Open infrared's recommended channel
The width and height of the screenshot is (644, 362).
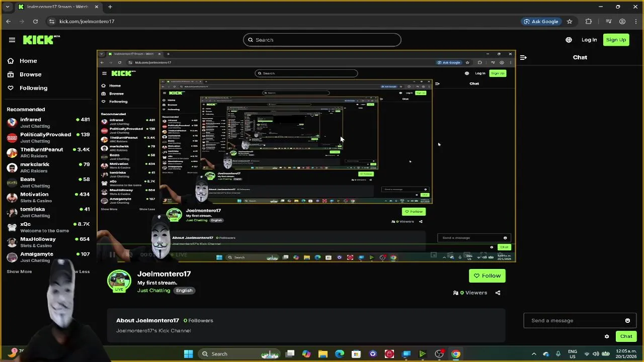pyautogui.click(x=48, y=123)
